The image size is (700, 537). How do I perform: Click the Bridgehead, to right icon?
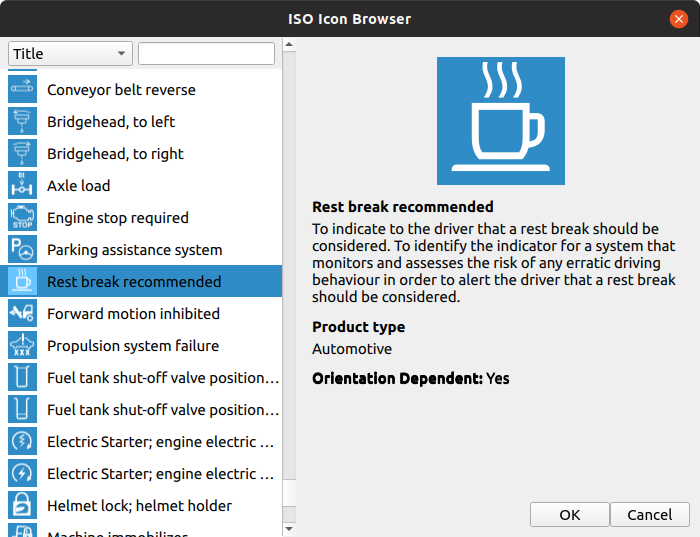coord(22,154)
